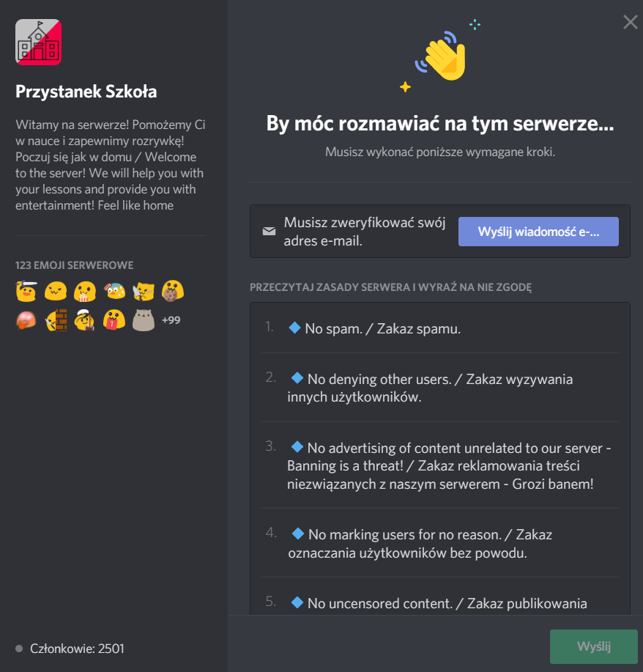Click the sweating blob emoji with blue forehead

(114, 292)
